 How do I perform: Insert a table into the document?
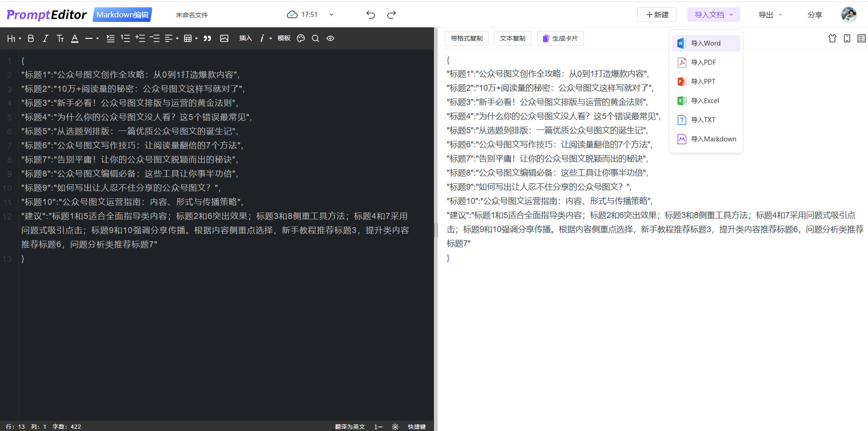tap(188, 38)
